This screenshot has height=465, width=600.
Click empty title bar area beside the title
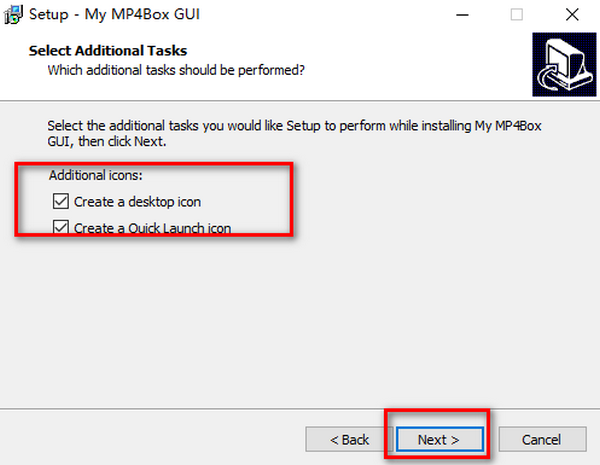320,15
